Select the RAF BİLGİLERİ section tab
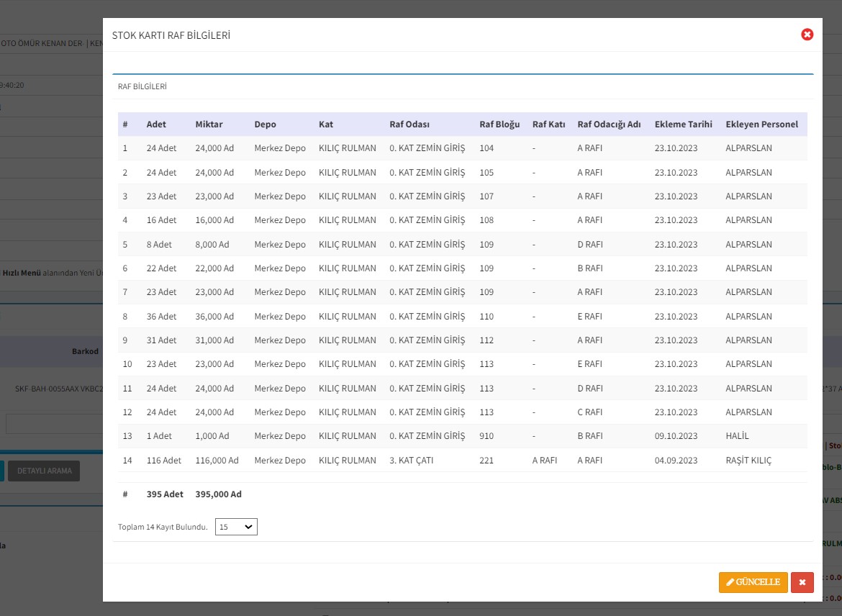 click(142, 86)
